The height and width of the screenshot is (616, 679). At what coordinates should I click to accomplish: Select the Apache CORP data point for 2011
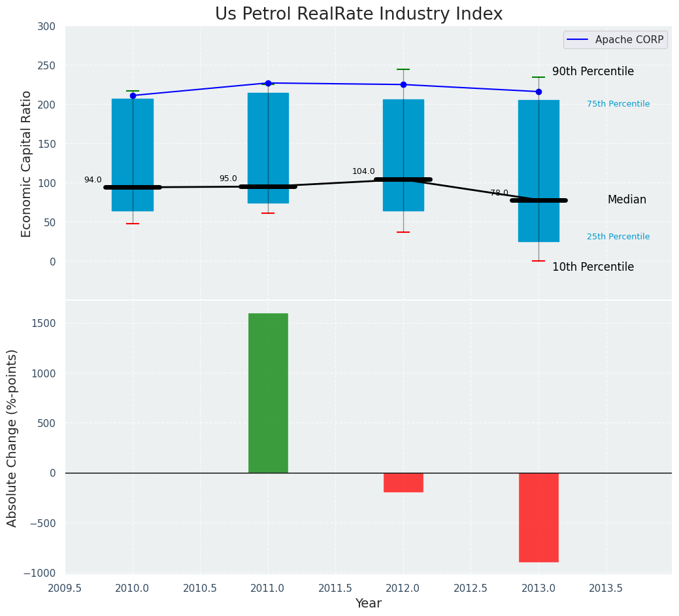[268, 83]
